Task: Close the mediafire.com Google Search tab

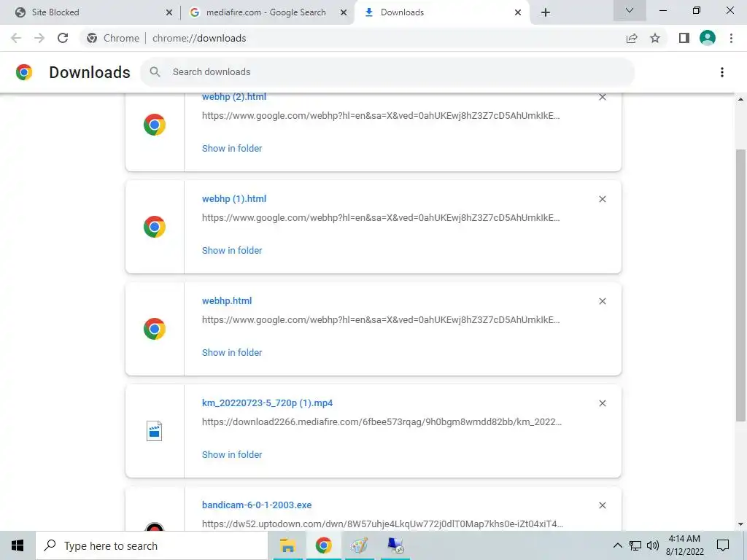Action: [344, 12]
